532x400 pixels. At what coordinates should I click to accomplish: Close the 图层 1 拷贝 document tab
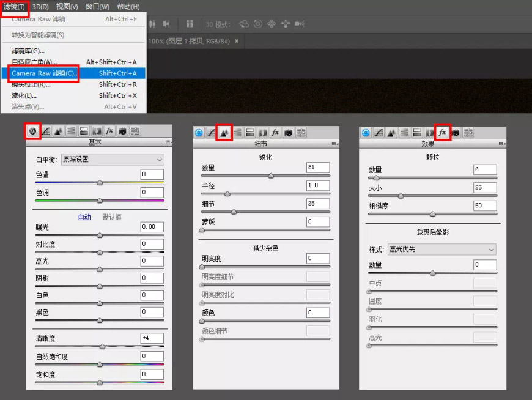point(237,41)
